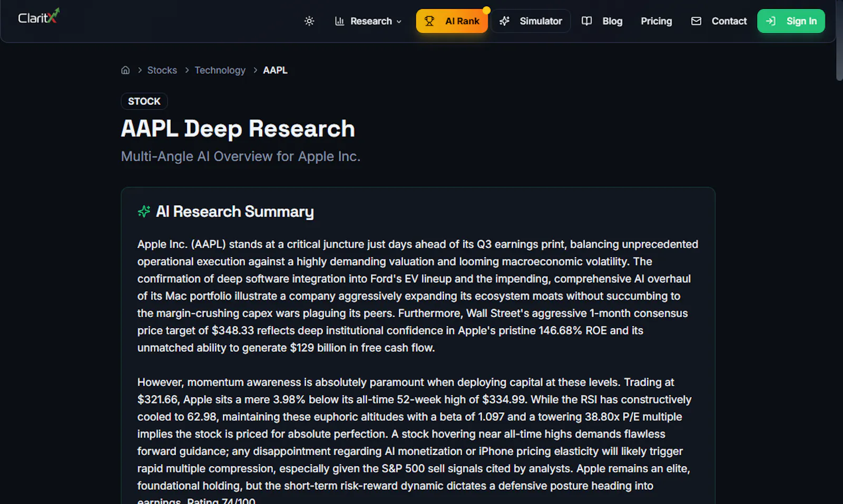
Task: Open the Technology breadcrumb link
Action: coord(220,70)
